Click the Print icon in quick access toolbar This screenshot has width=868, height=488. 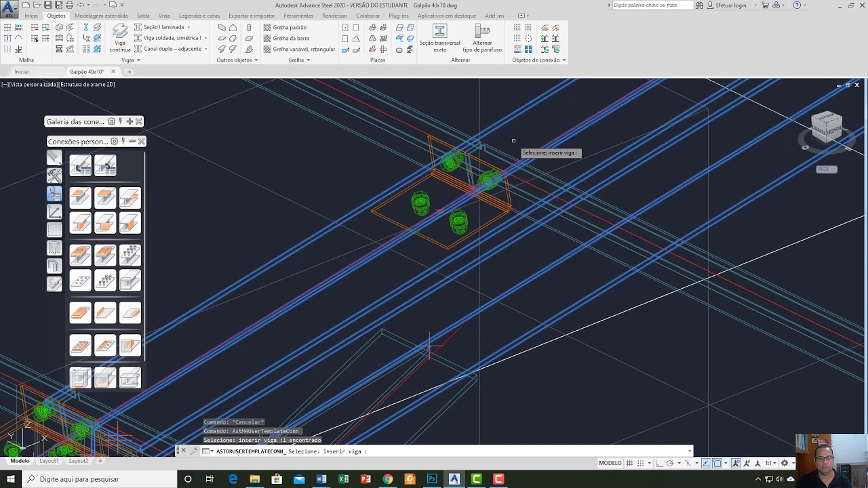(x=69, y=5)
